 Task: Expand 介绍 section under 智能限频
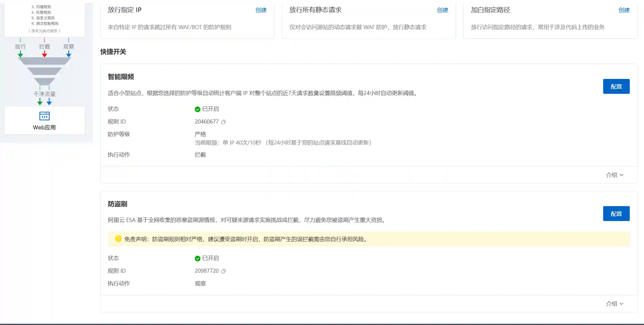tap(615, 175)
